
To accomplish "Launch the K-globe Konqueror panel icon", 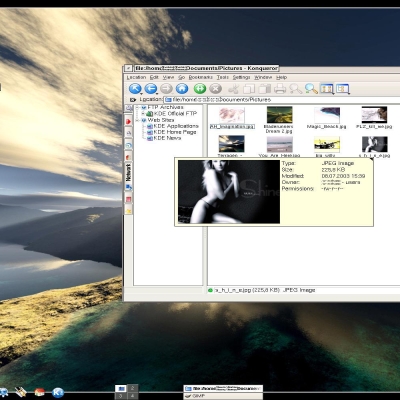I will 58,392.
